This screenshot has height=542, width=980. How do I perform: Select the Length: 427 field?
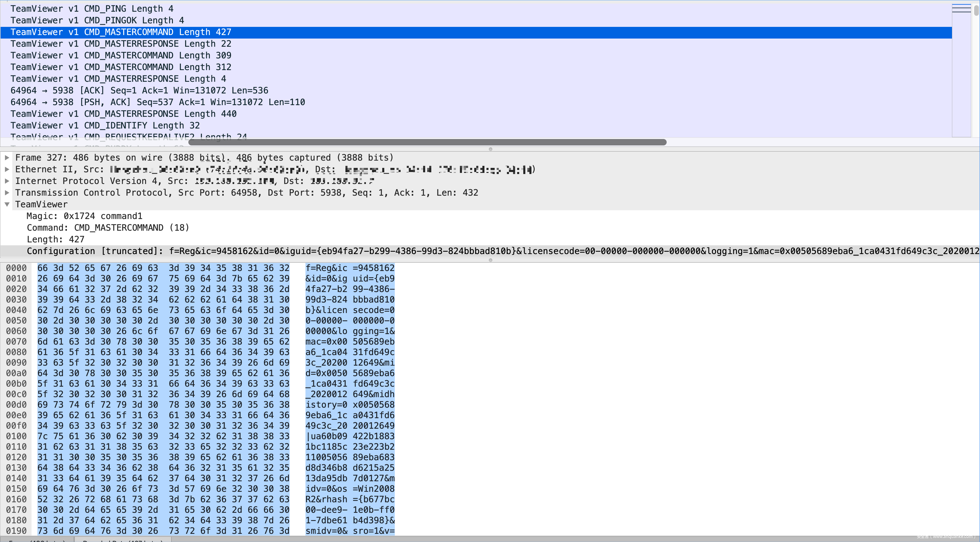(55, 240)
